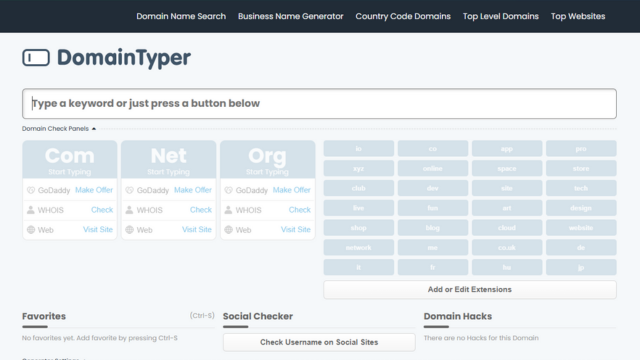Select the store extension button
The width and height of the screenshot is (640, 360).
581,168
